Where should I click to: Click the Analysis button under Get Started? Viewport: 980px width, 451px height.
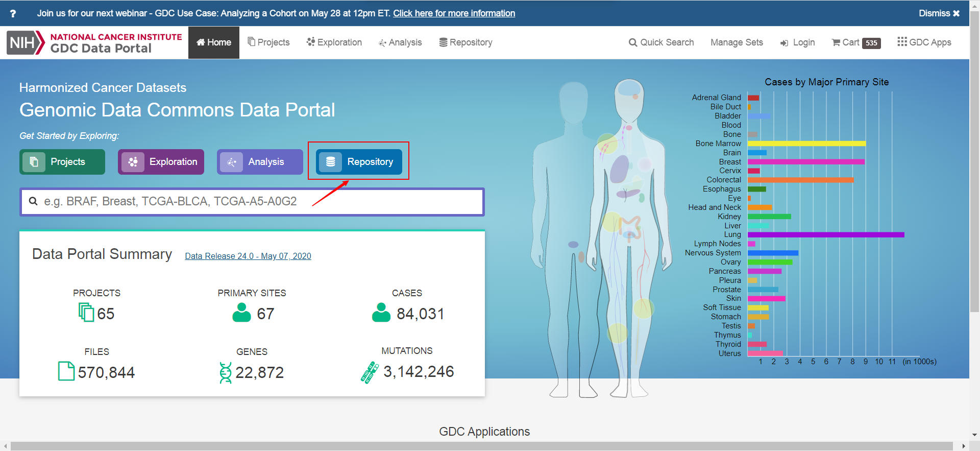click(260, 162)
